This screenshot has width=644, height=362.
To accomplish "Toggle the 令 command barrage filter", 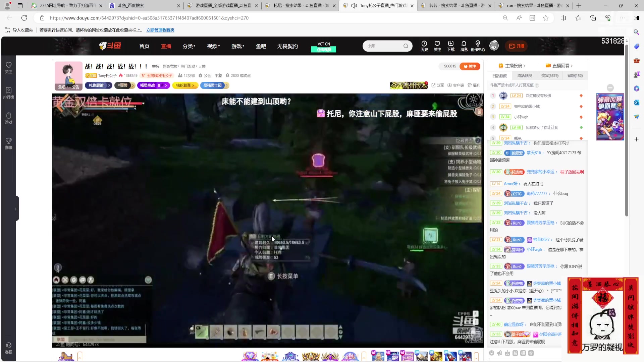I will tap(531, 353).
